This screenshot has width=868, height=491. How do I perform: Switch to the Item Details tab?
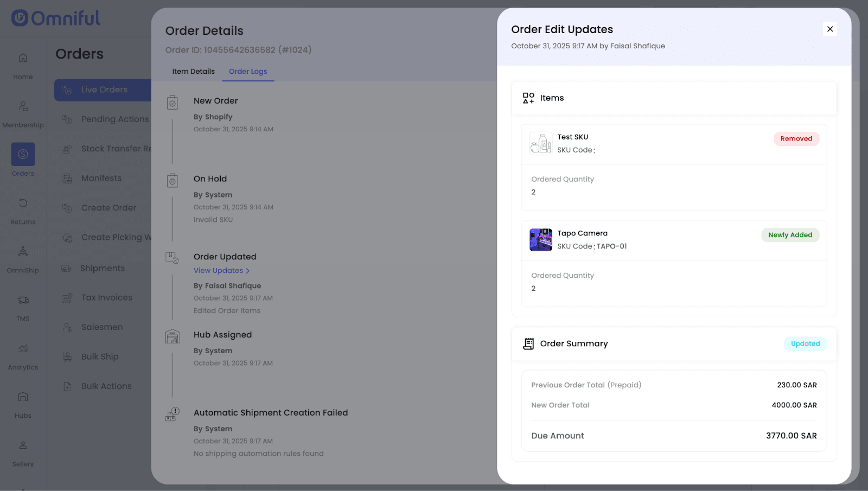(193, 72)
